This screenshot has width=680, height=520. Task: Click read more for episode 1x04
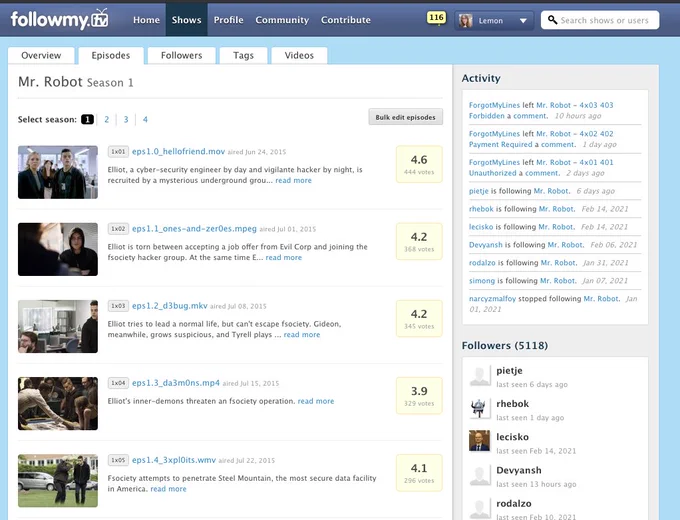point(316,401)
